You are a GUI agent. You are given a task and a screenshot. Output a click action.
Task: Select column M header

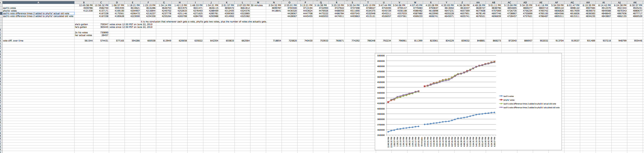click(x=258, y=3)
